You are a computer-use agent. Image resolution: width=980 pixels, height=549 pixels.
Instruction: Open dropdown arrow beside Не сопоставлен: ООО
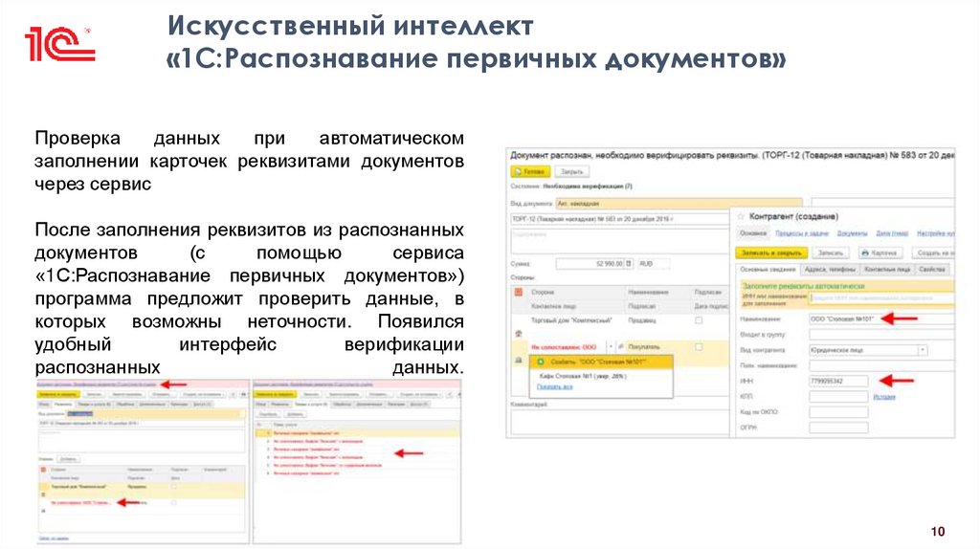tap(611, 346)
